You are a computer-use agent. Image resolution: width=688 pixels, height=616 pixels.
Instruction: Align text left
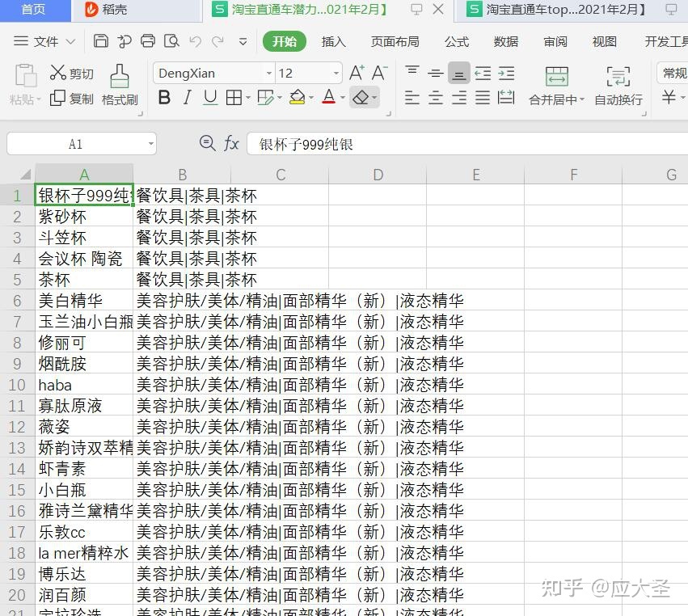412,97
